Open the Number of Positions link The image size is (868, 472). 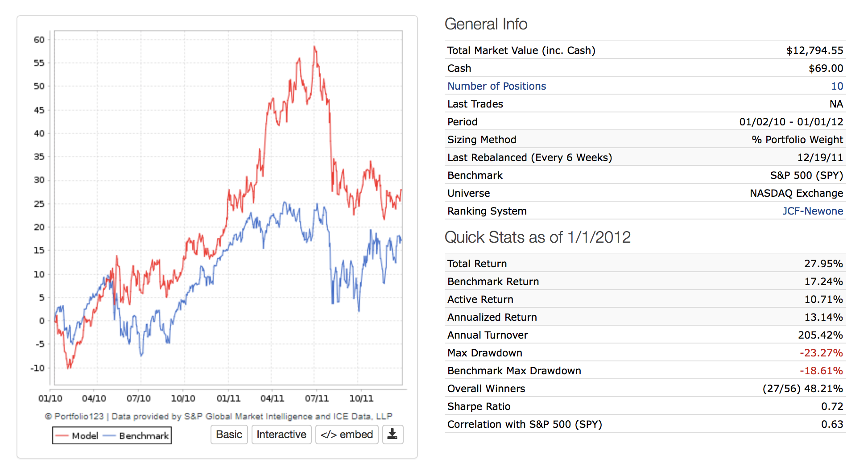click(x=496, y=86)
